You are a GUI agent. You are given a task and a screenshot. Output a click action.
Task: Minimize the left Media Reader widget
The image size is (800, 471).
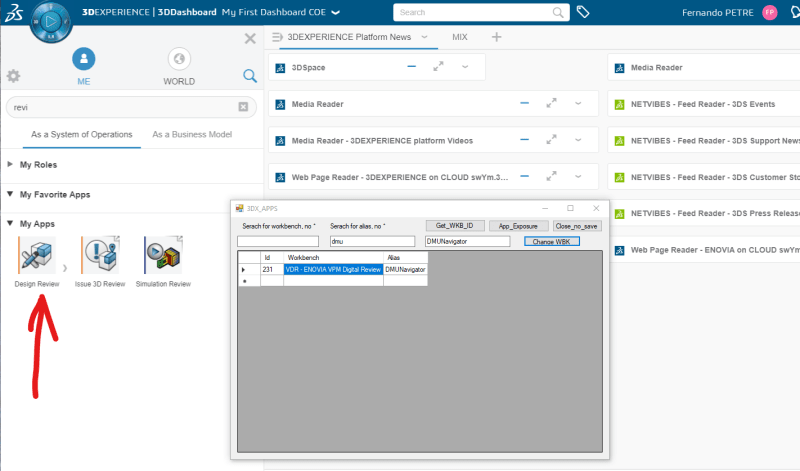tap(524, 103)
